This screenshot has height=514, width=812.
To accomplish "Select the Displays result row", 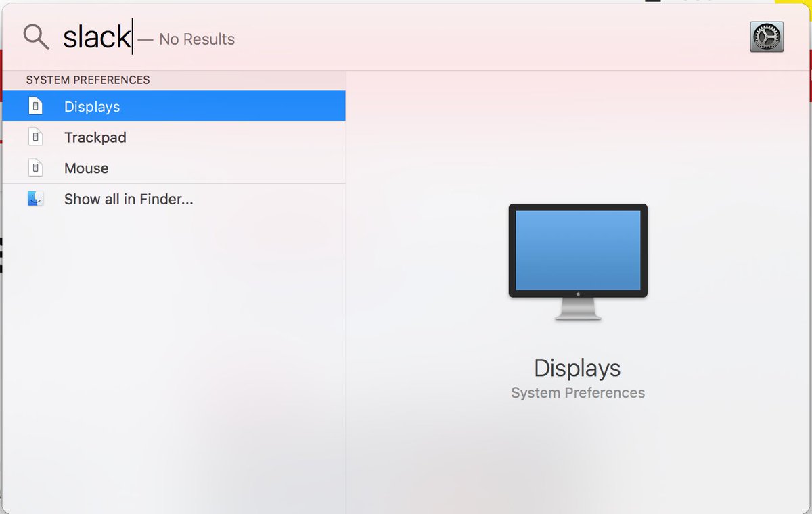I will [x=174, y=106].
